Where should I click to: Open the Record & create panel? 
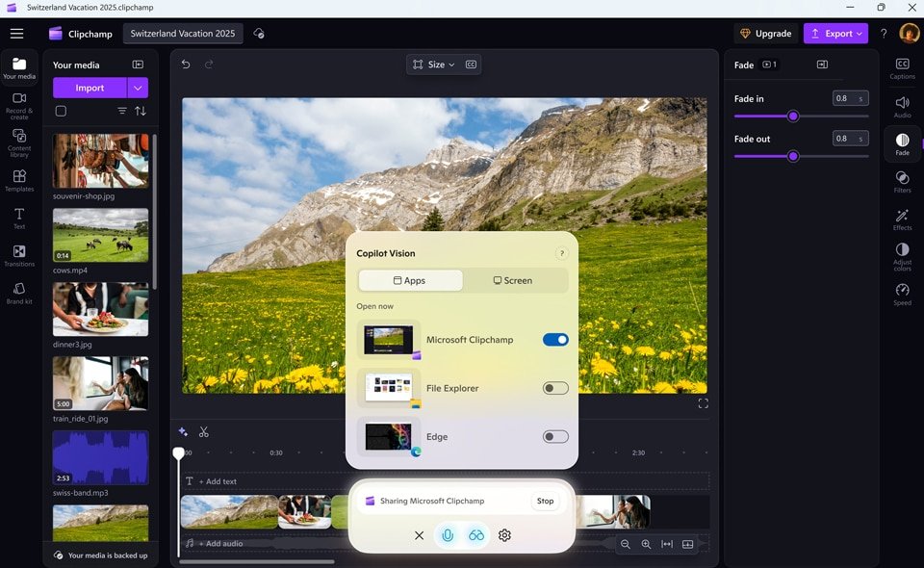click(19, 106)
